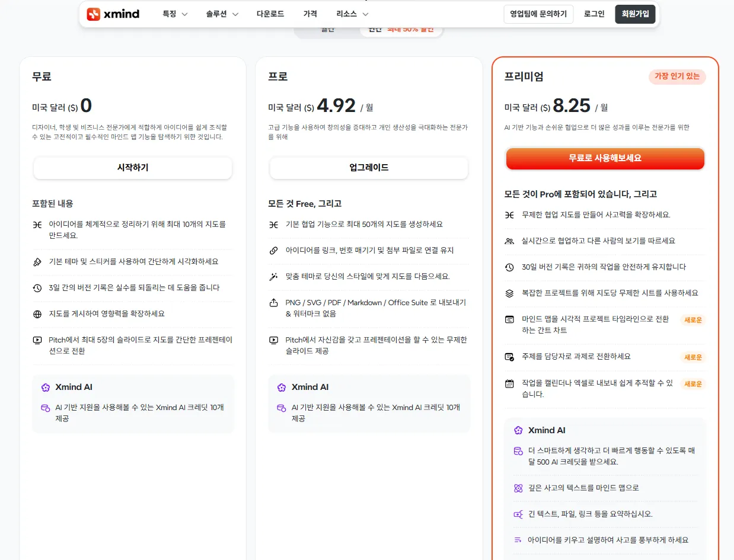
Task: Open the 솔루션 dropdown
Action: (222, 14)
